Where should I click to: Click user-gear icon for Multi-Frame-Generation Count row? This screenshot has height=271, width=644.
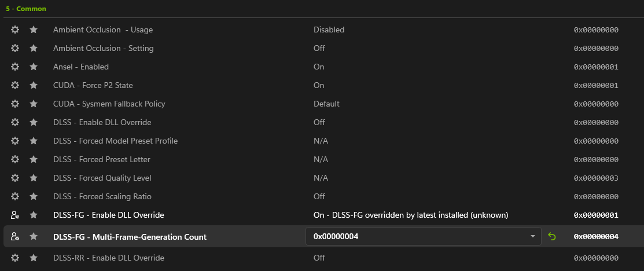click(15, 236)
